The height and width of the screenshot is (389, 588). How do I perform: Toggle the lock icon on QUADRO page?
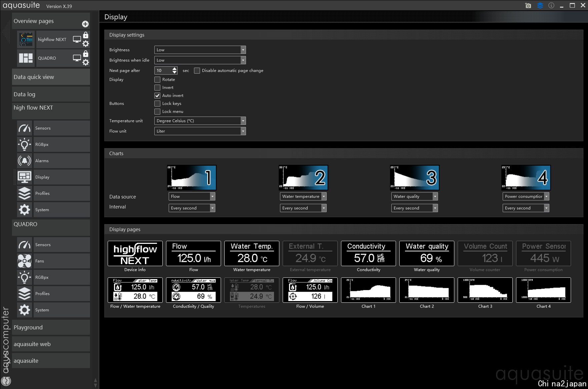86,54
